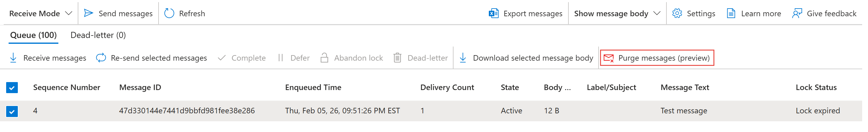868x132 pixels.
Task: Uncheck the select-all header checkbox
Action: [12, 88]
